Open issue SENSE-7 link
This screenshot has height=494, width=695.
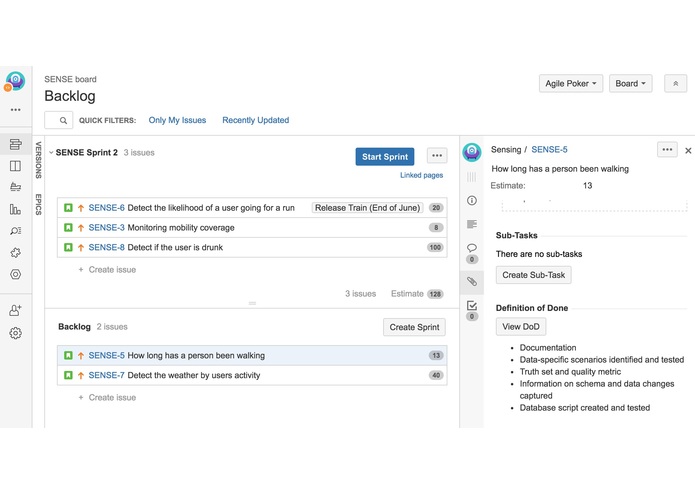click(x=106, y=375)
